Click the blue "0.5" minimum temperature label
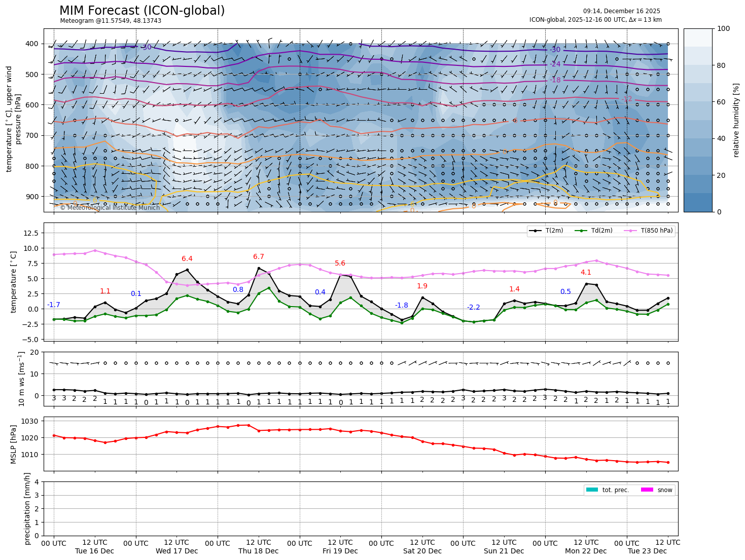The image size is (745, 560). click(565, 292)
